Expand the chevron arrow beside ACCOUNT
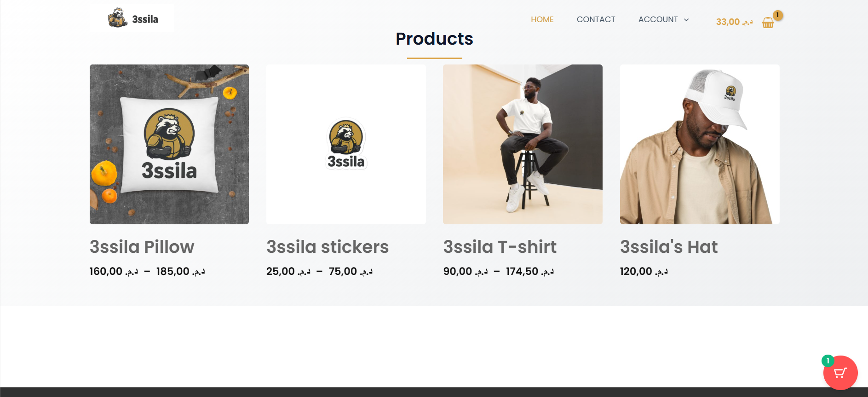The height and width of the screenshot is (397, 868). click(686, 20)
